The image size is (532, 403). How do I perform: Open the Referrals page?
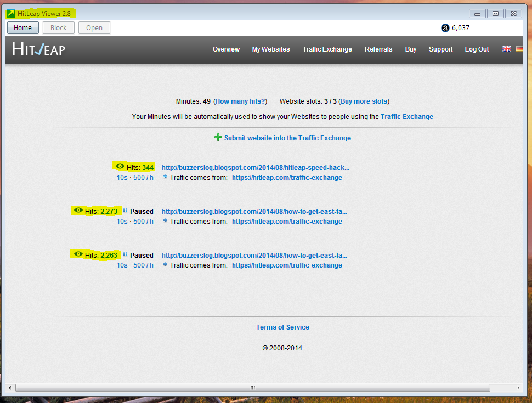(378, 49)
